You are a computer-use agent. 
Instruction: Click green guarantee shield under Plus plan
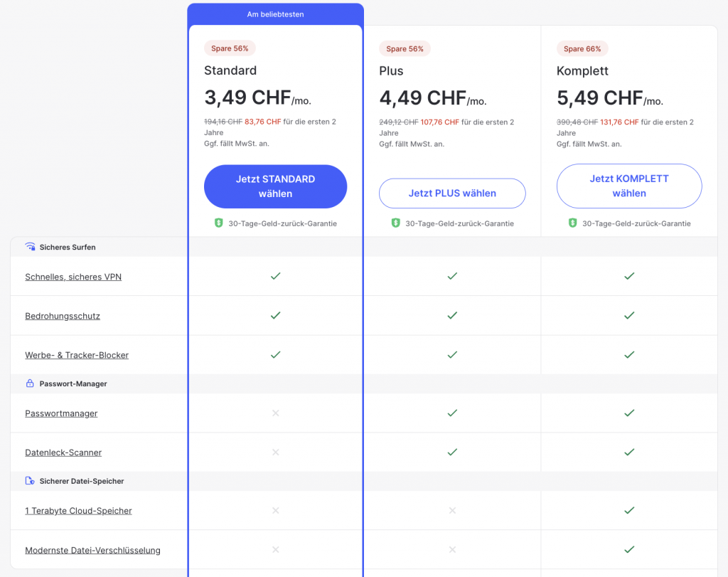pos(396,223)
